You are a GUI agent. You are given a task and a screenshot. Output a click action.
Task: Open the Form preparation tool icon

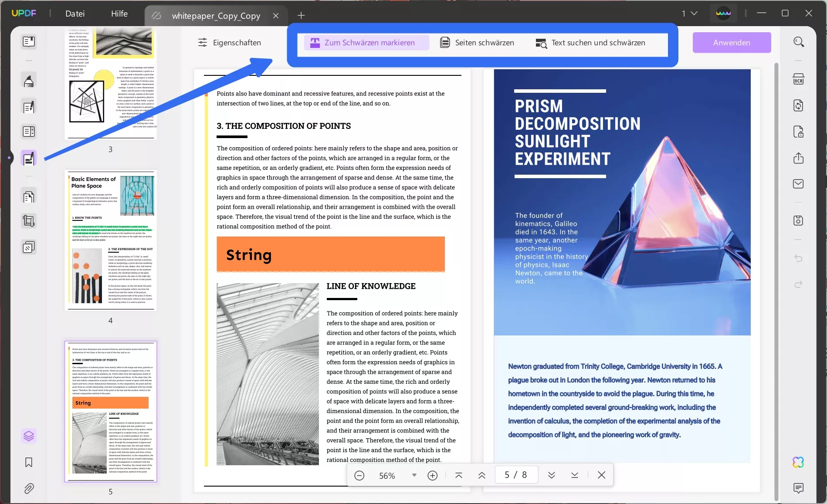pyautogui.click(x=29, y=132)
